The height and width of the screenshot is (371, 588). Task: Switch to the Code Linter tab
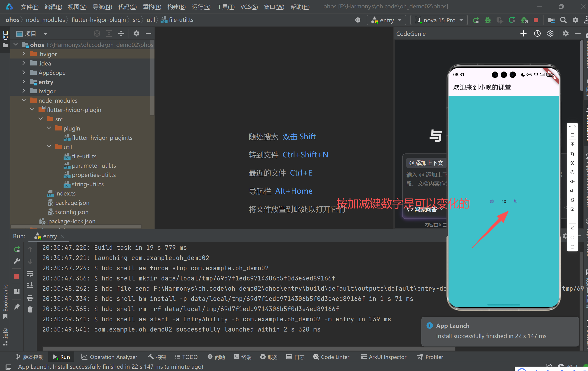[x=331, y=357]
